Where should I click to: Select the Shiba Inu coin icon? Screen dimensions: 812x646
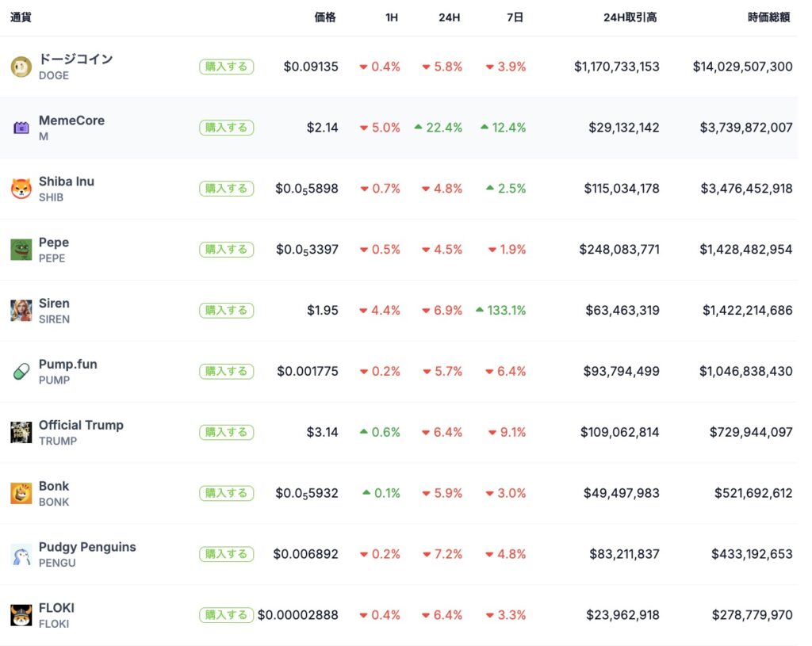pyautogui.click(x=21, y=189)
